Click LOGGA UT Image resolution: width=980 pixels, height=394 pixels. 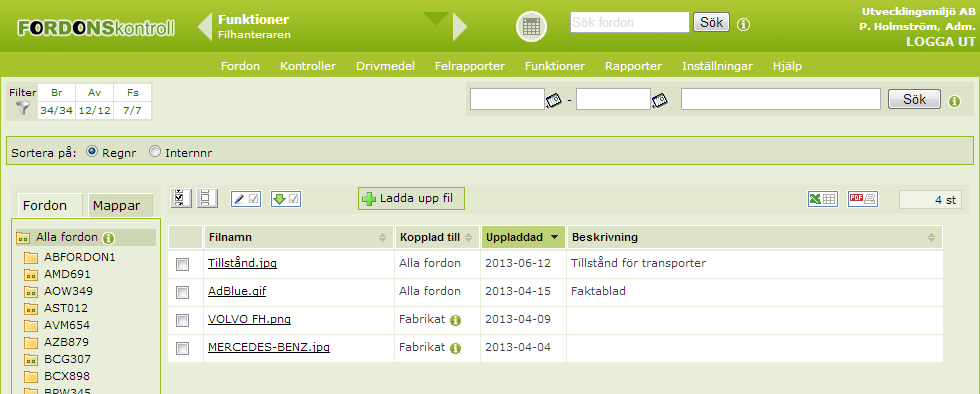pos(940,42)
